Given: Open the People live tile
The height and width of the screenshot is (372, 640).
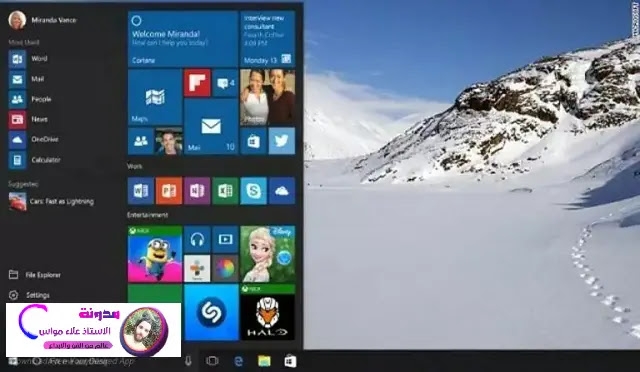Looking at the screenshot, I should [x=155, y=141].
